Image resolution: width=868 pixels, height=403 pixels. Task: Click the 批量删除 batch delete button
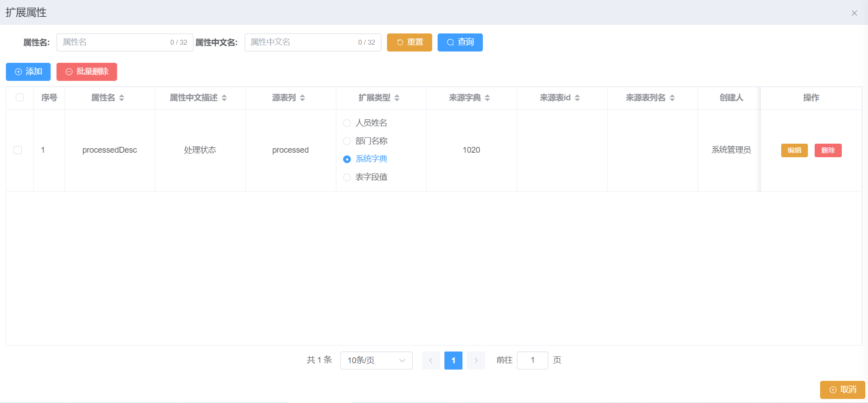pyautogui.click(x=87, y=72)
